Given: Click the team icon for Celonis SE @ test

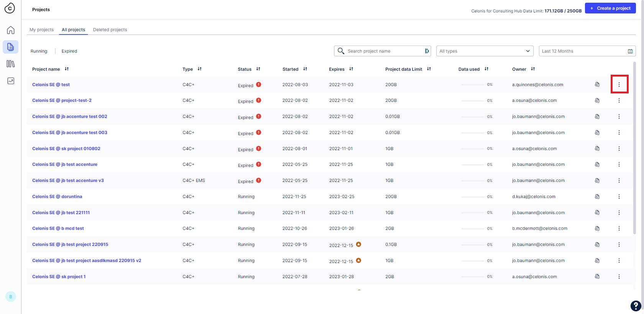Looking at the screenshot, I should [x=597, y=84].
